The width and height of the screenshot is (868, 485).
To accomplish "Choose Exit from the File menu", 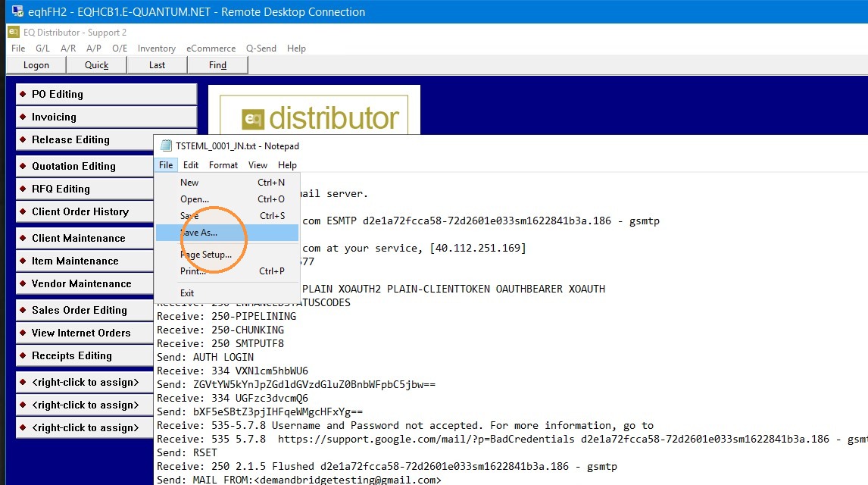I will 227,293.
